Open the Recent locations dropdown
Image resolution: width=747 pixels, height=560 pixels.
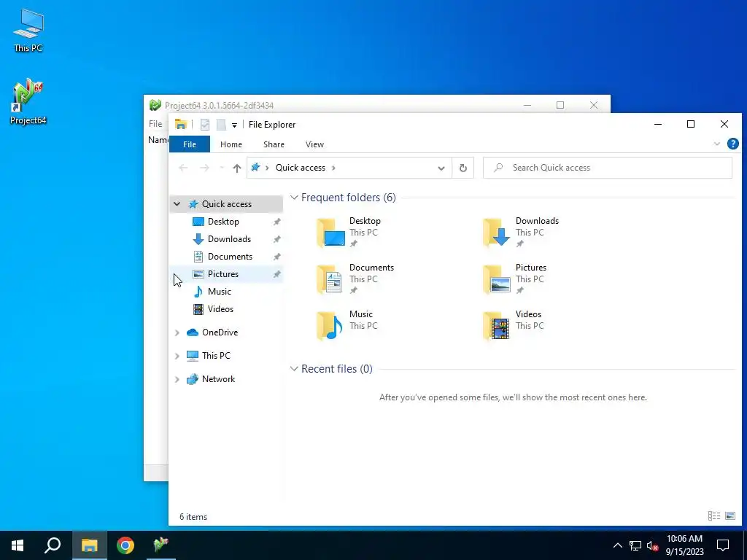222,168
